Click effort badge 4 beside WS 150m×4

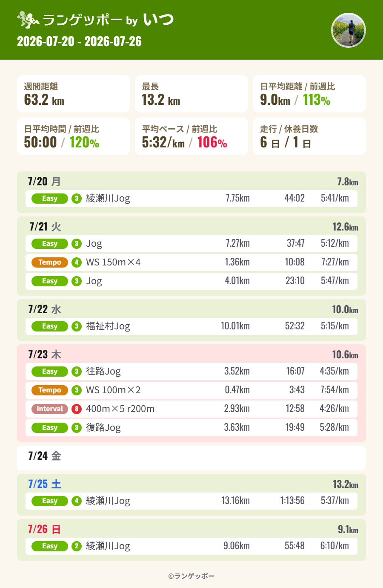click(77, 262)
